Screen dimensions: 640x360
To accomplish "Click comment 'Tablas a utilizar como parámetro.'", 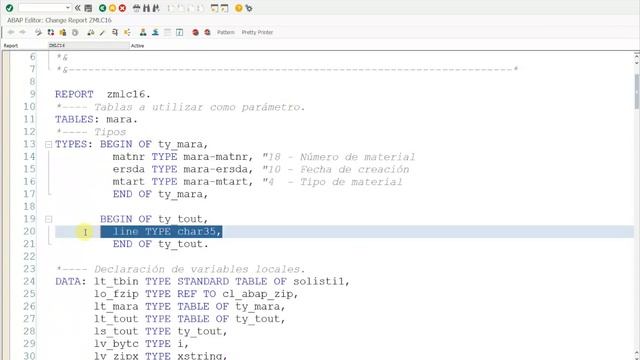I will (200, 107).
